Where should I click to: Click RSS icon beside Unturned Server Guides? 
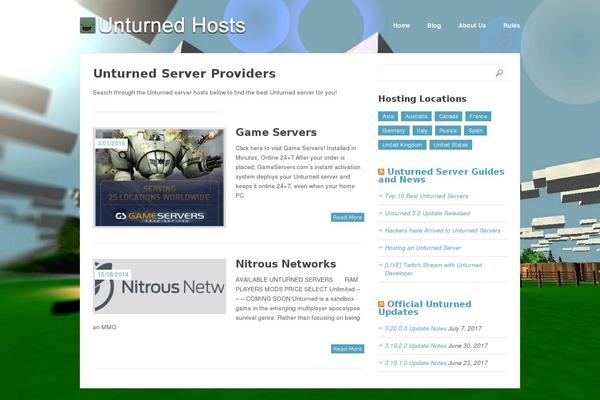381,172
